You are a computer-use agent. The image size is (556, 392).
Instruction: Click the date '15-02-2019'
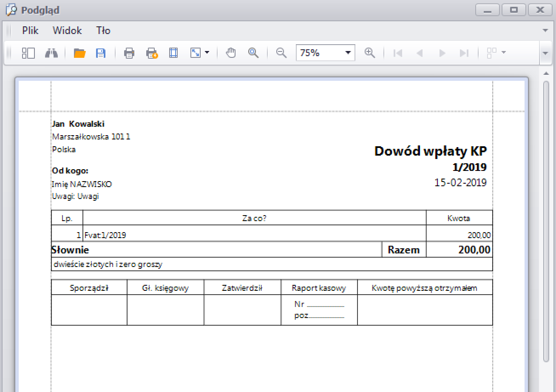(x=460, y=182)
